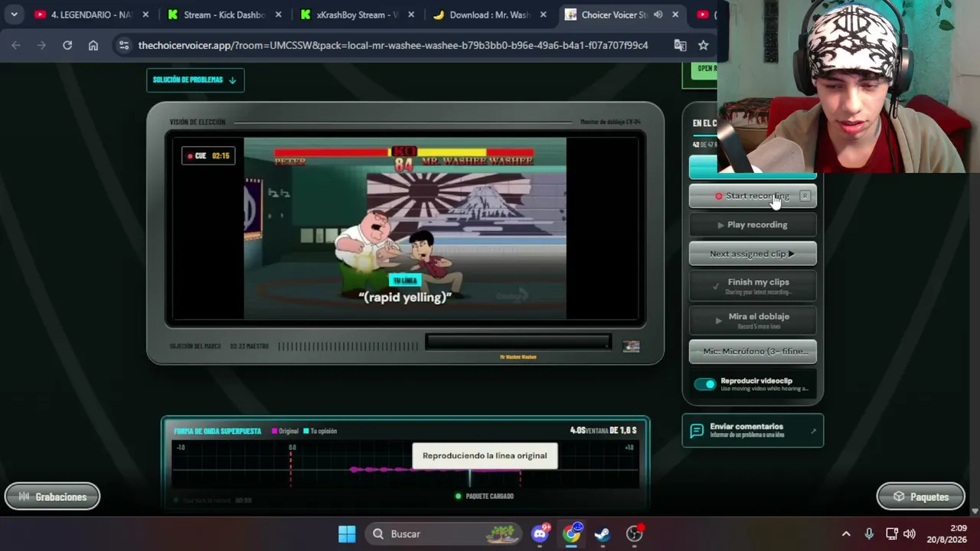Click the small clip thumbnail below the monitor
Screen dimensions: 980x551
(631, 347)
